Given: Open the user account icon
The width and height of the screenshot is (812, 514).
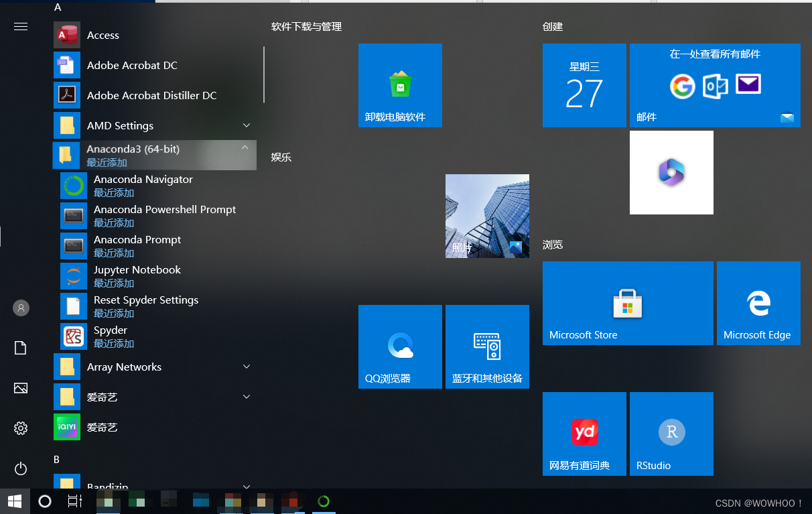Looking at the screenshot, I should pos(21,308).
